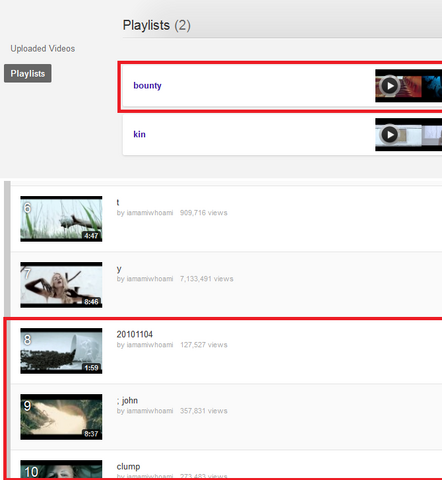442x480 pixels.
Task: Select the Playlists sidebar tab
Action: [x=28, y=73]
